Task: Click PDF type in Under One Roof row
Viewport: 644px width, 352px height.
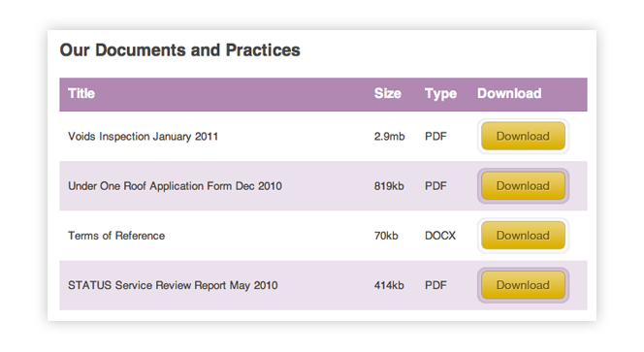Action: [435, 186]
